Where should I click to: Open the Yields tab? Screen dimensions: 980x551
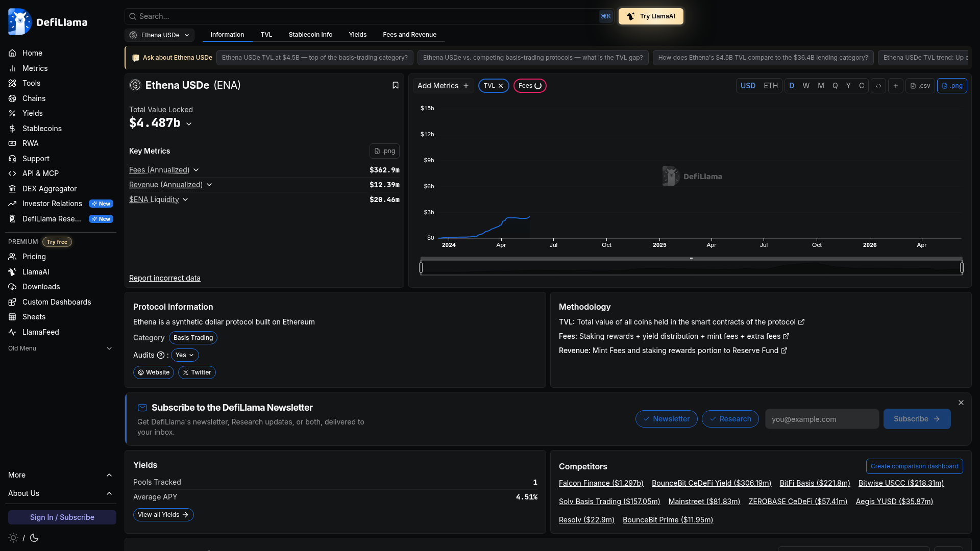358,35
